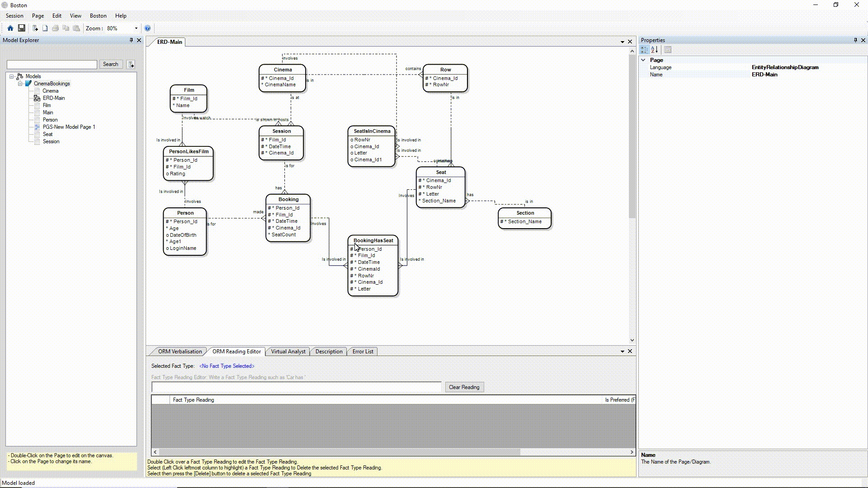The image size is (868, 488).
Task: Click the Name property value ERD-Main
Action: point(764,75)
